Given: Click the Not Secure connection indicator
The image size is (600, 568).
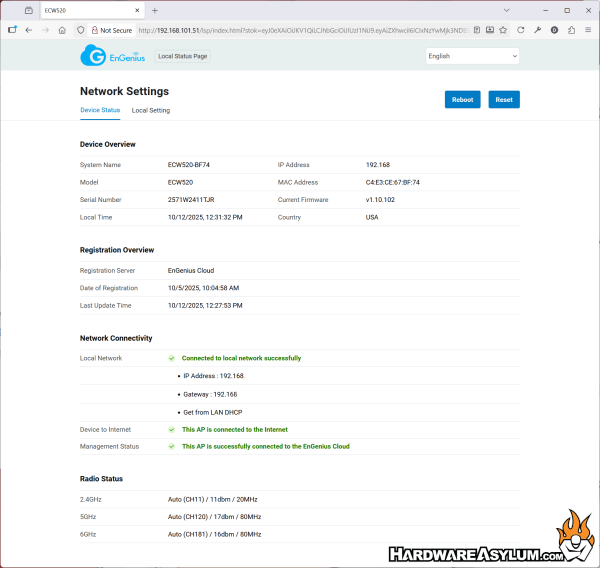Looking at the screenshot, I should [113, 30].
